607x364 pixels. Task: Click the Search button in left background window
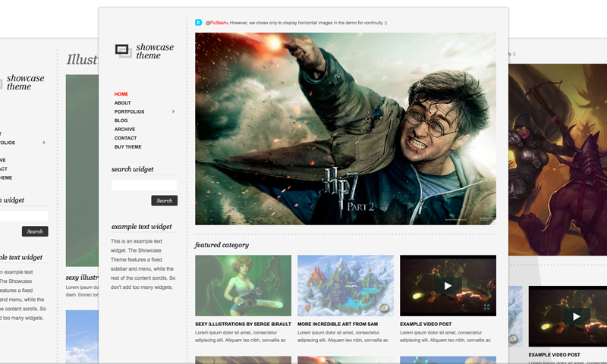(x=35, y=231)
